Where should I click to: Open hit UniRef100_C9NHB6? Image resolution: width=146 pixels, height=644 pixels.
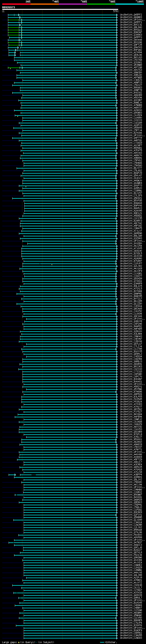131,490
